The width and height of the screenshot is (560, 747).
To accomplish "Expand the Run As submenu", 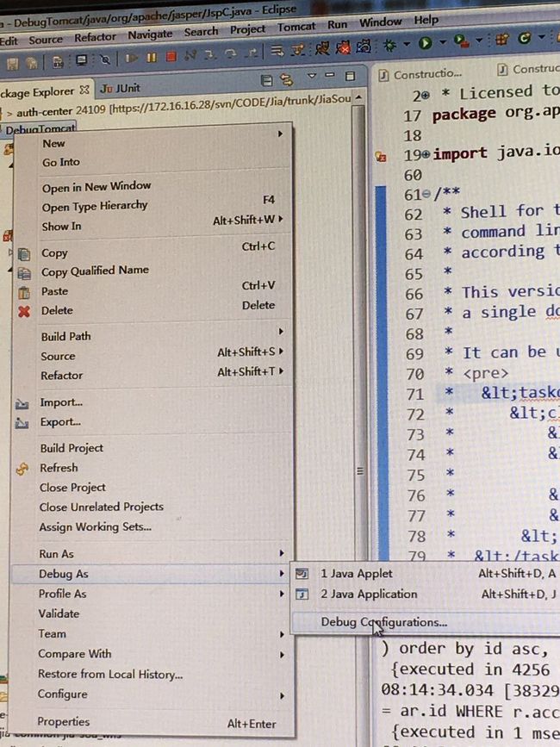I will [x=152, y=554].
